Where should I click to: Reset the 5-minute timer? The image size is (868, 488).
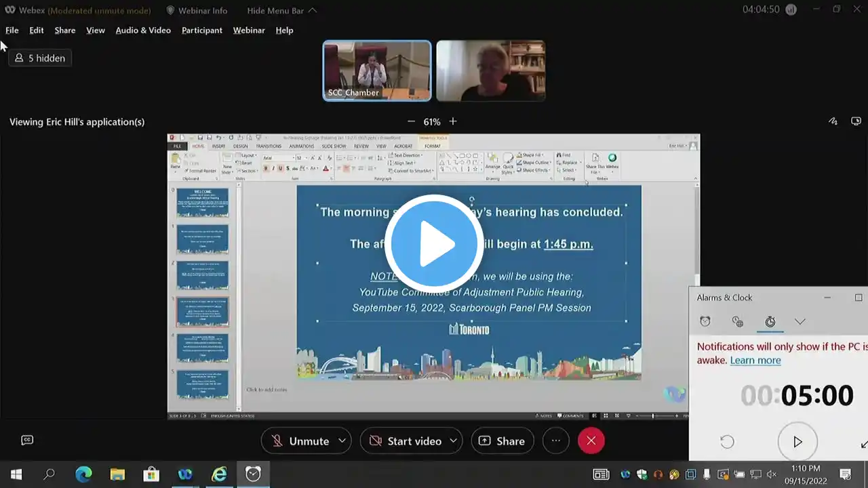(x=727, y=442)
